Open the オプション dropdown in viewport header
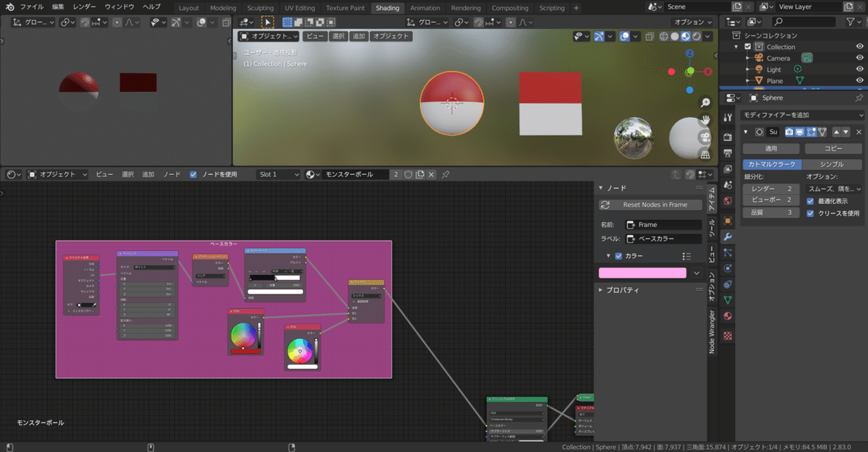Viewport: 868px width, 452px height. point(693,22)
